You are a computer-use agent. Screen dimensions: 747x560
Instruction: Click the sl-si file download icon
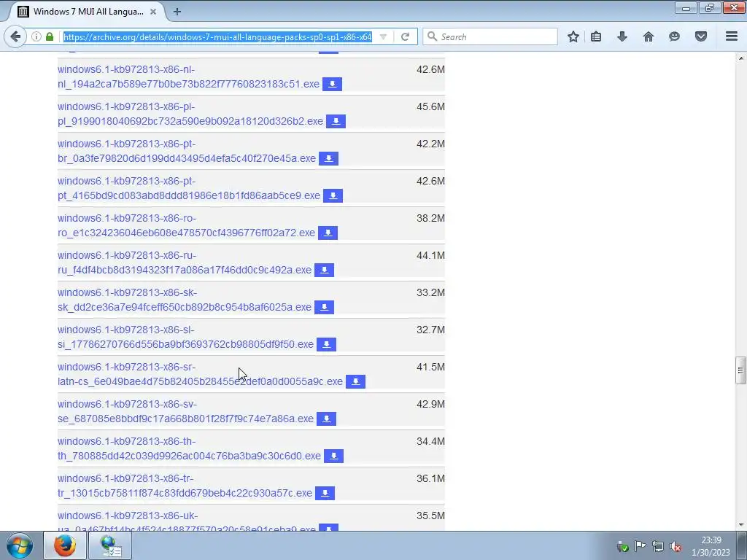[326, 344]
